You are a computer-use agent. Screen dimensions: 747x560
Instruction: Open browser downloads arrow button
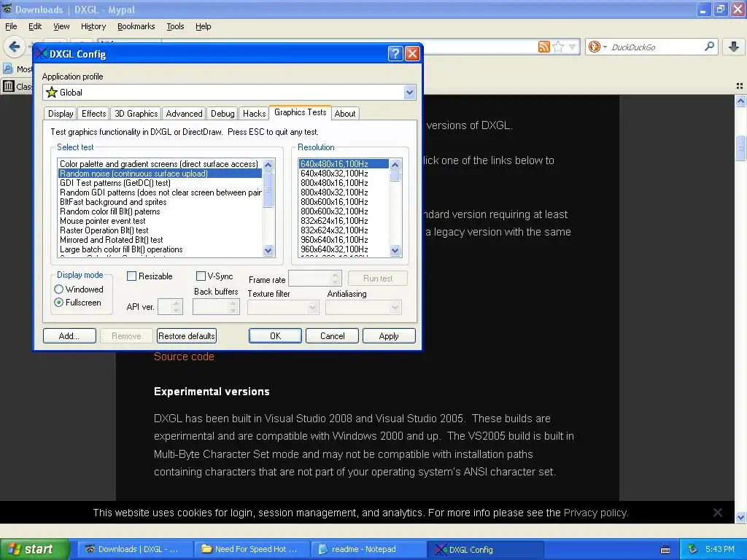tap(734, 47)
